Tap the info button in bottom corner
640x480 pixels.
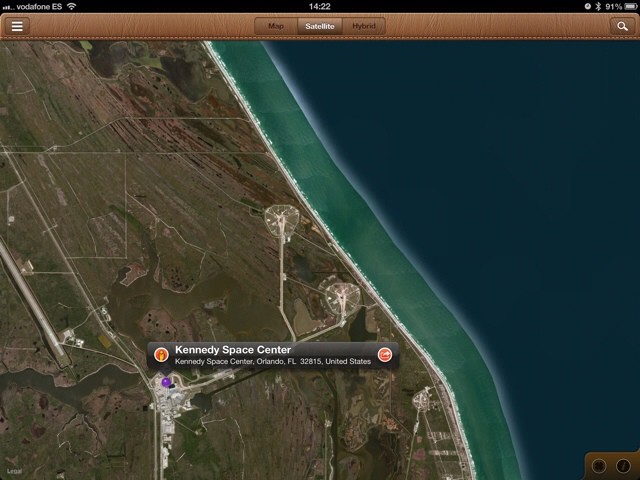pos(623,466)
